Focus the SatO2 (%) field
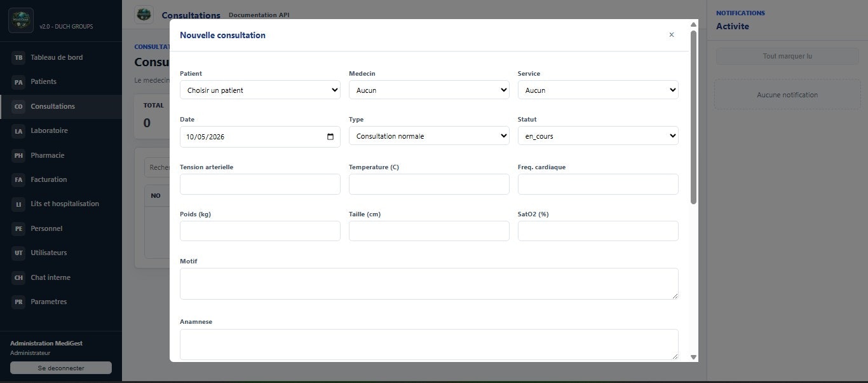 click(598, 231)
